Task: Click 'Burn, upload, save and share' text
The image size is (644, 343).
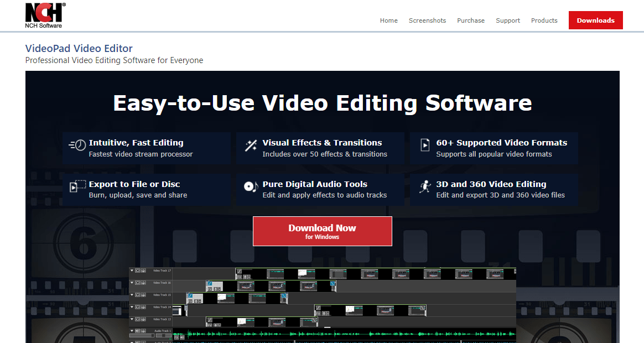Action: [138, 195]
